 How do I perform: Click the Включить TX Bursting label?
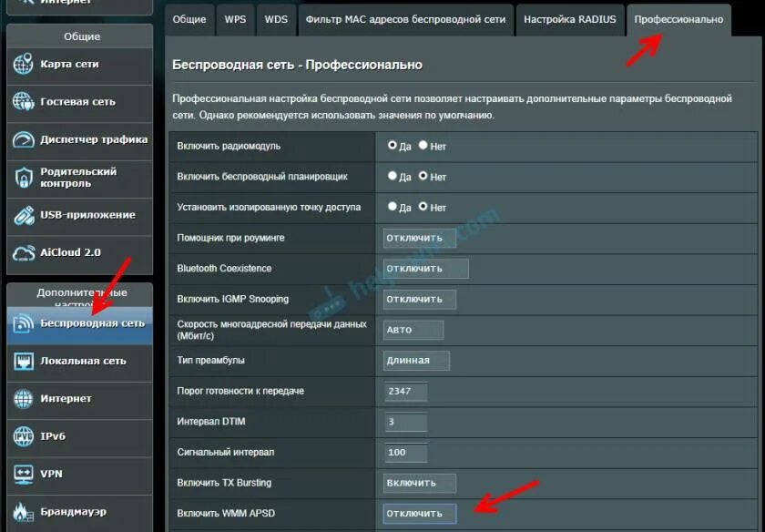coord(224,483)
